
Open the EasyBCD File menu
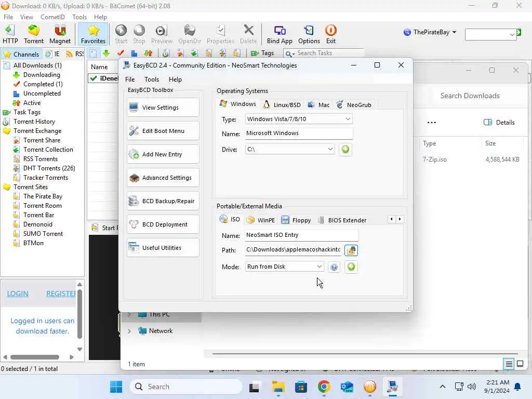(x=129, y=79)
